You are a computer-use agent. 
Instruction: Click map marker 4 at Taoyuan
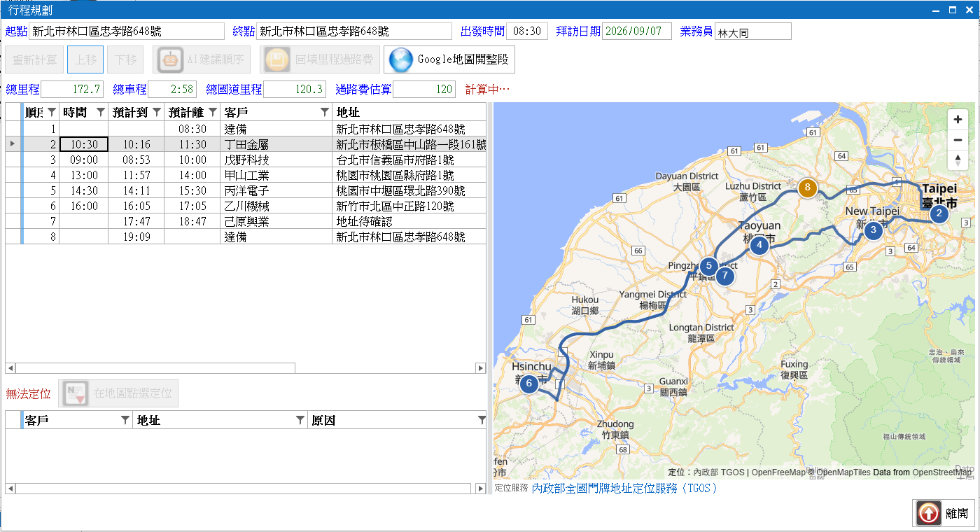(759, 245)
